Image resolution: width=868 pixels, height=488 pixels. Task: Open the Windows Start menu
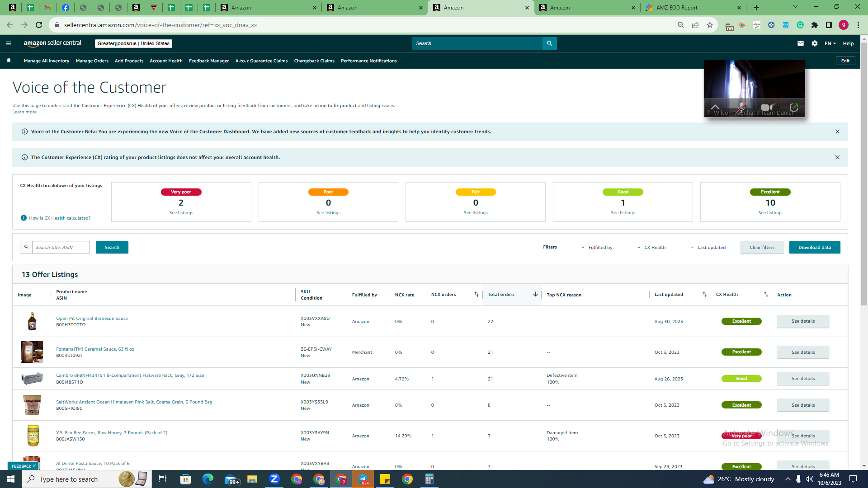(x=11, y=479)
